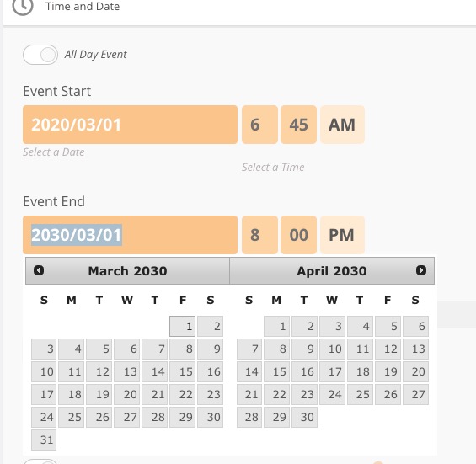Open Event End minute field showing 00
Image resolution: width=476 pixels, height=464 pixels.
299,235
